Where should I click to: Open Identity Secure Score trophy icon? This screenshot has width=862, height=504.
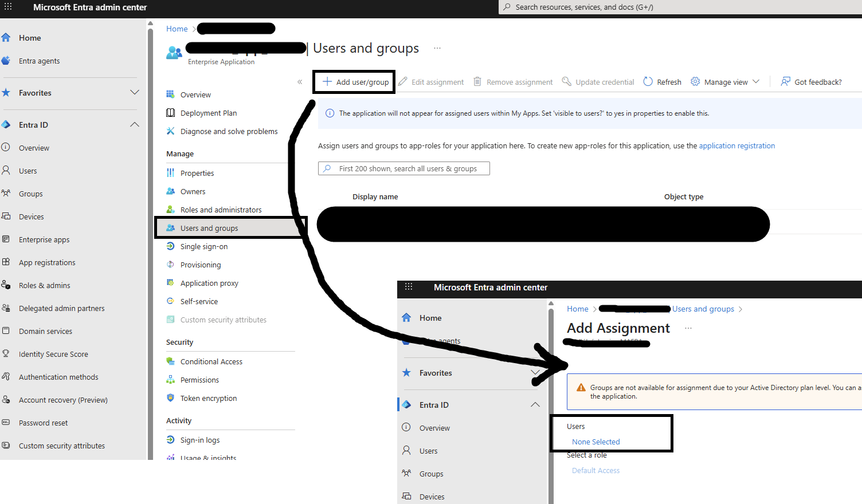coord(6,354)
